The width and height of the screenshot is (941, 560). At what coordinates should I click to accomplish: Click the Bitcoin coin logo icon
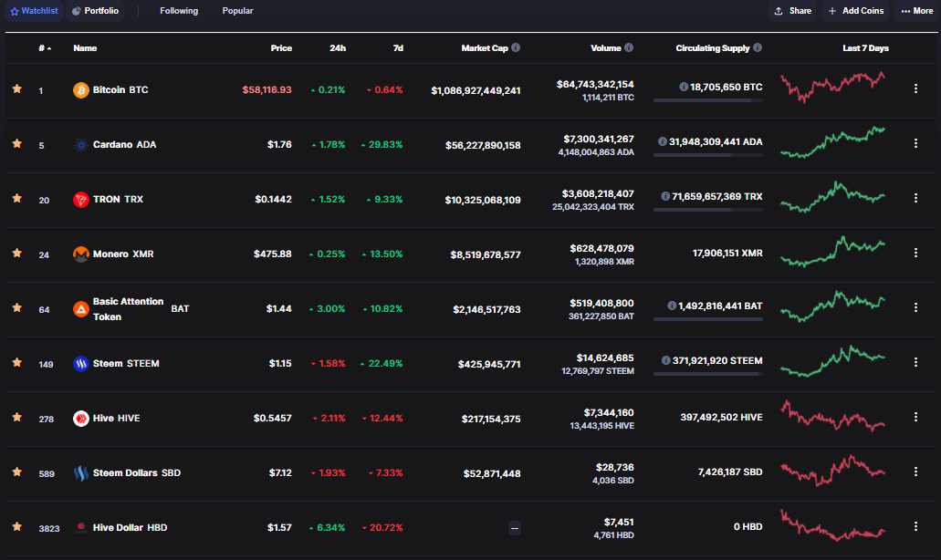[81, 90]
